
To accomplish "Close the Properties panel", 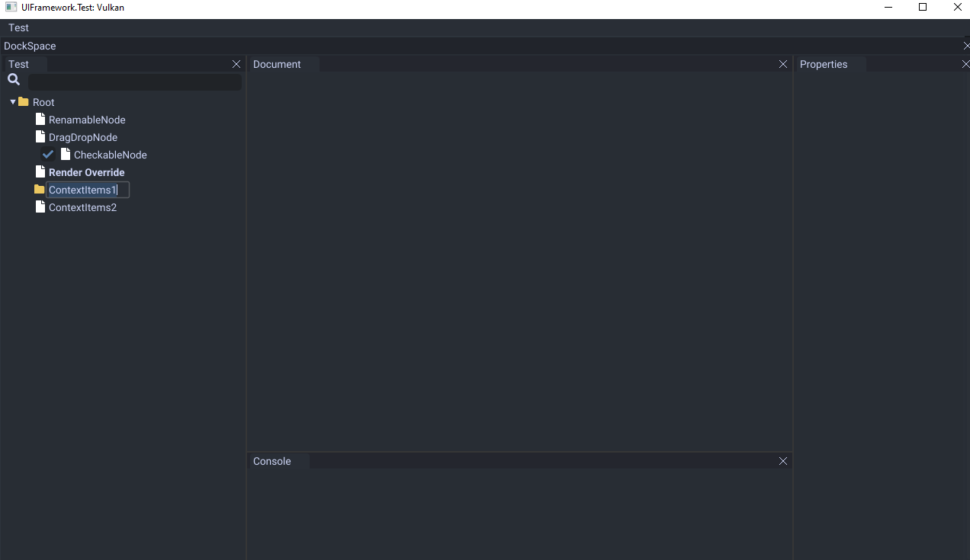I will (965, 64).
